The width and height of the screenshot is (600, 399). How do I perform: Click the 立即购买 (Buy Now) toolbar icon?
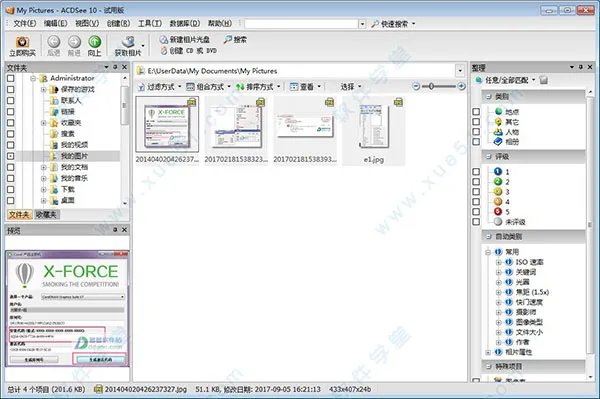[22, 42]
